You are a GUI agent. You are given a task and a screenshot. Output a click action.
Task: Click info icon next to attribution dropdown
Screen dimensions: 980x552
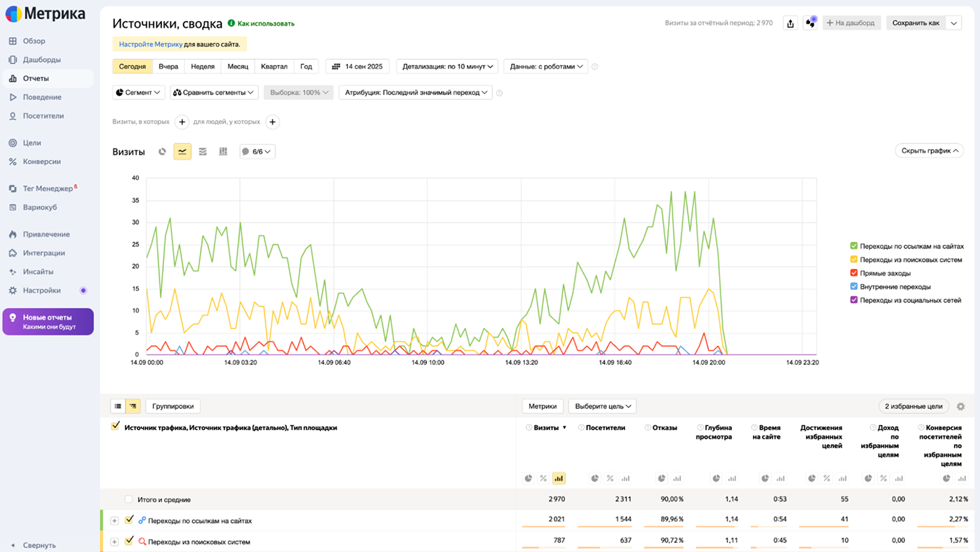(499, 93)
